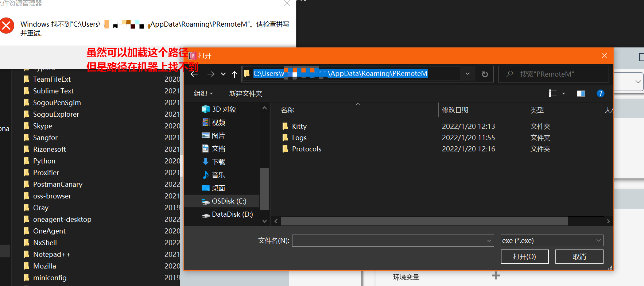Click horizontal scrollbar left arrow

click(x=276, y=221)
